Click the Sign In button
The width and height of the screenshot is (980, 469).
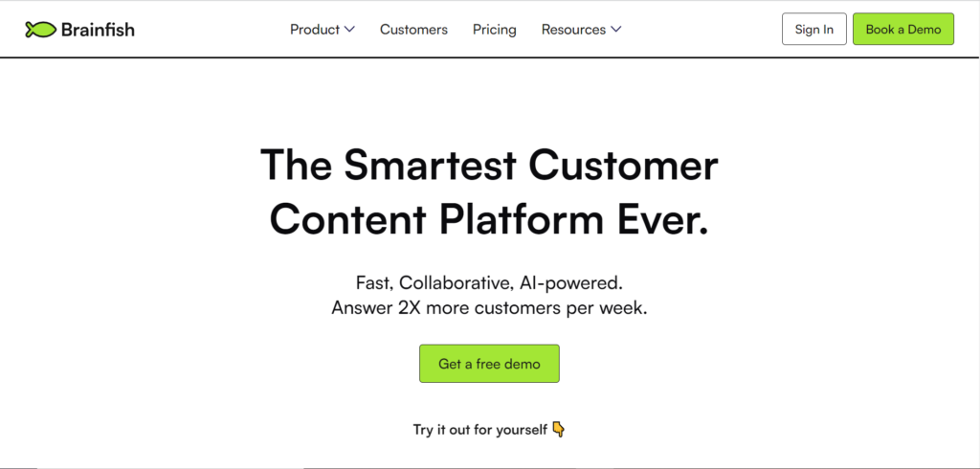(814, 29)
